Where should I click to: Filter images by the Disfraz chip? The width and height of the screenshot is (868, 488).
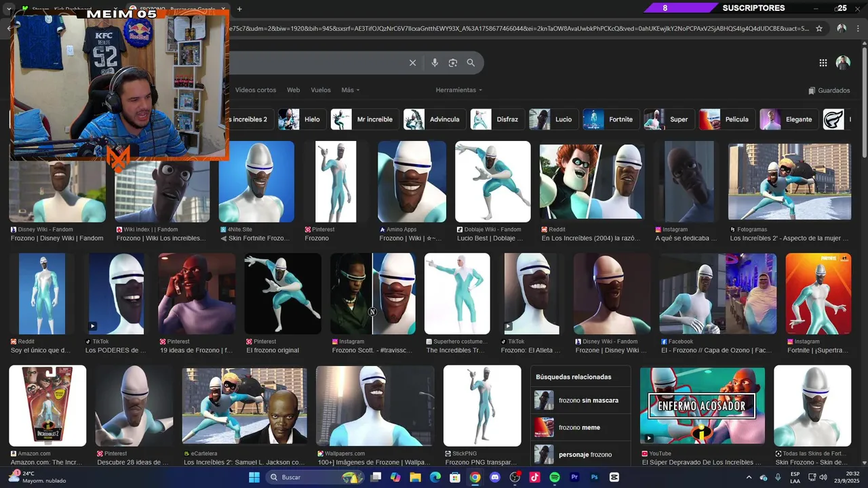pyautogui.click(x=497, y=119)
